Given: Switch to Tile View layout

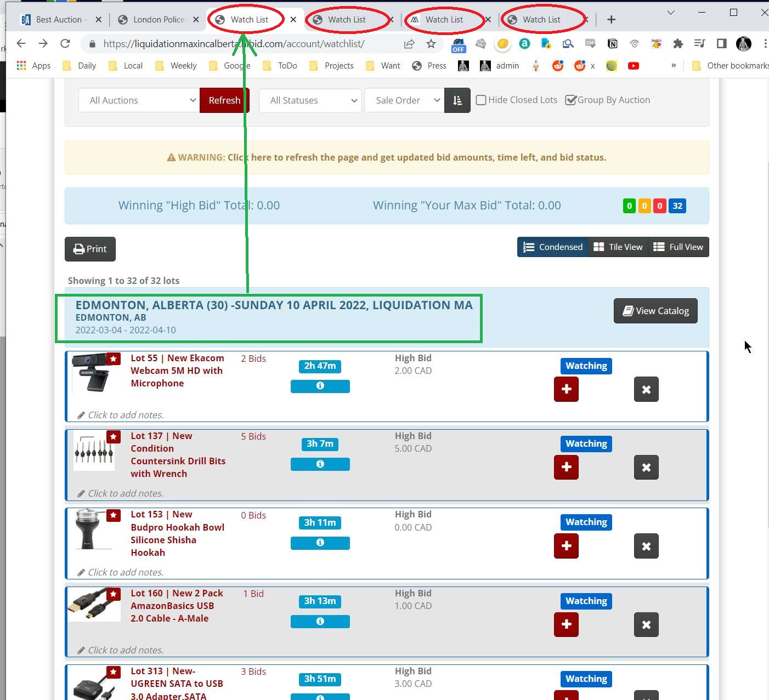Looking at the screenshot, I should [x=618, y=247].
